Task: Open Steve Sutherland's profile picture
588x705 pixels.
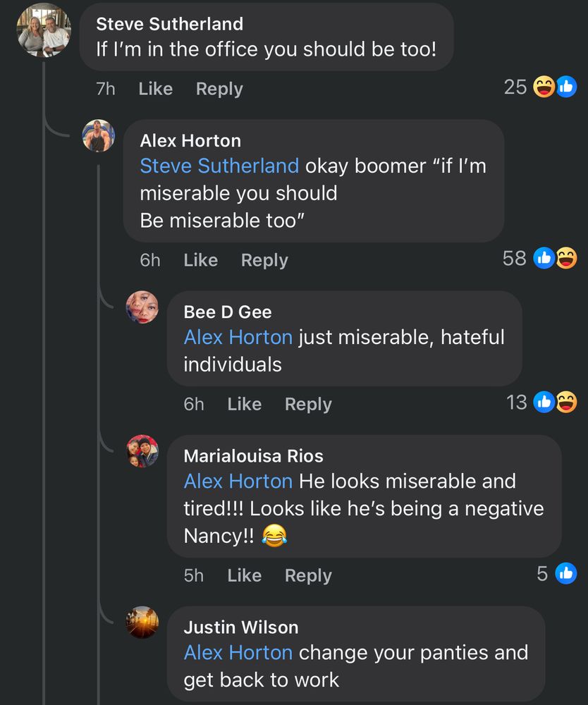Action: coord(44,30)
